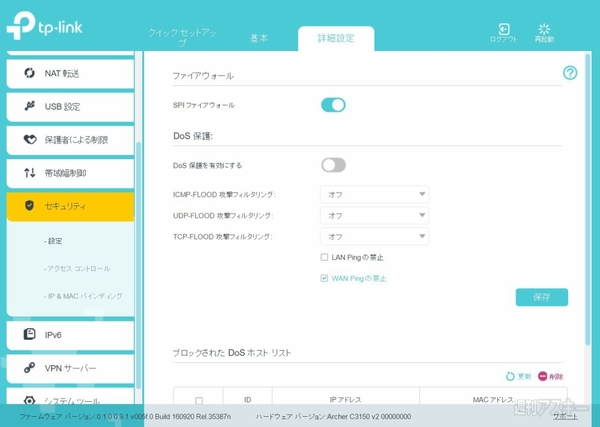The height and width of the screenshot is (427, 600).
Task: Open the 帯域幅制御 menu
Action: 70,173
